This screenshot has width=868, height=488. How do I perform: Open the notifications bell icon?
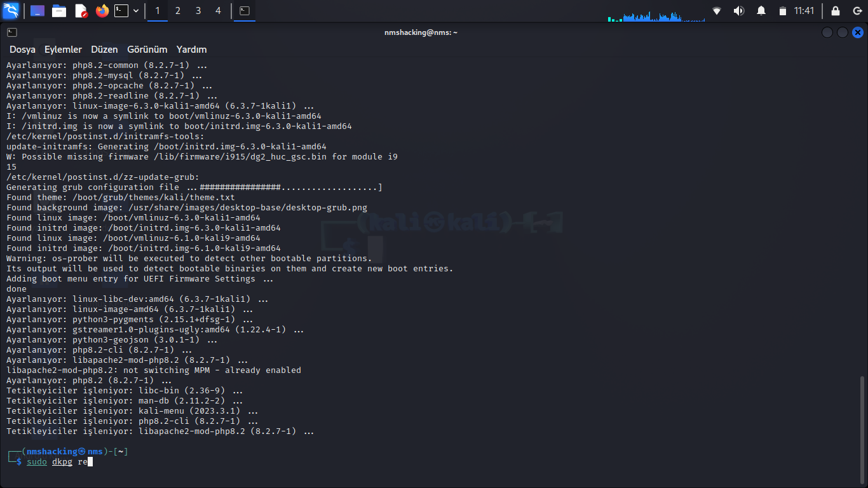[x=761, y=11]
